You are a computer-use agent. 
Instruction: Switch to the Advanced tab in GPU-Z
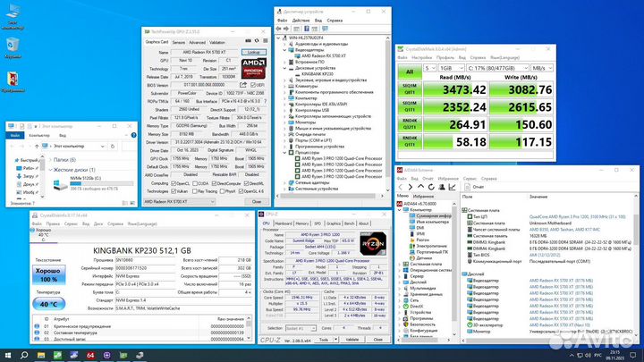coord(197,42)
